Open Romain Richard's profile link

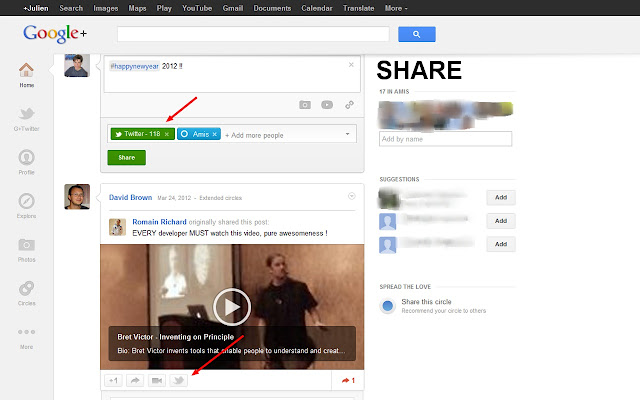(x=159, y=222)
